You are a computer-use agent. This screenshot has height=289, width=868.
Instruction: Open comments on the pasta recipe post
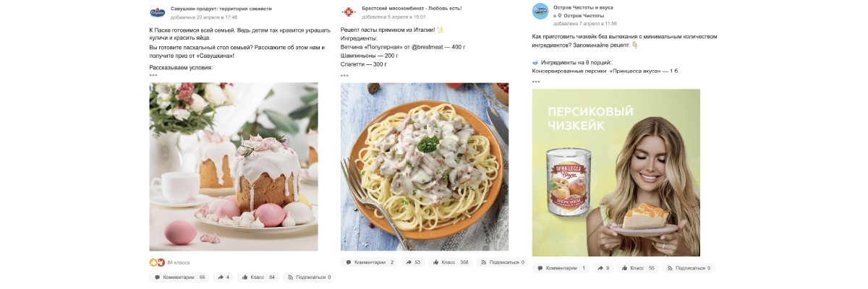pos(369,262)
